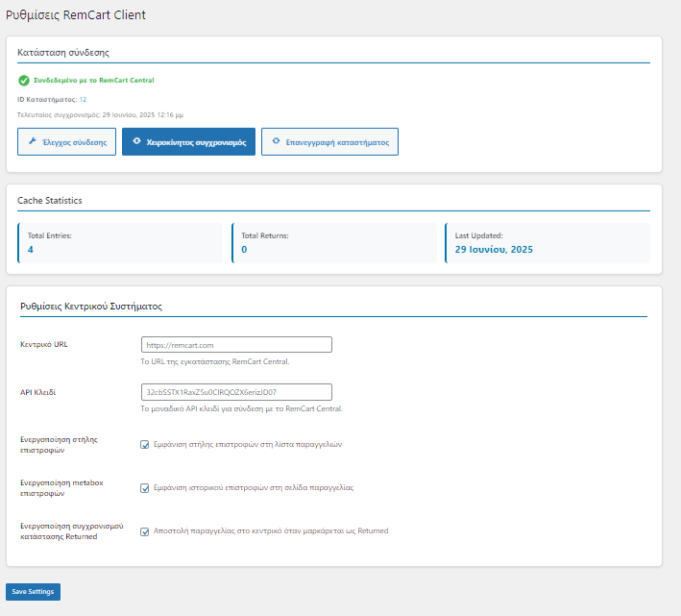681x616 pixels.
Task: Click the sync icon in Χειροκίνητος συγχρονισμός
Action: (136, 141)
